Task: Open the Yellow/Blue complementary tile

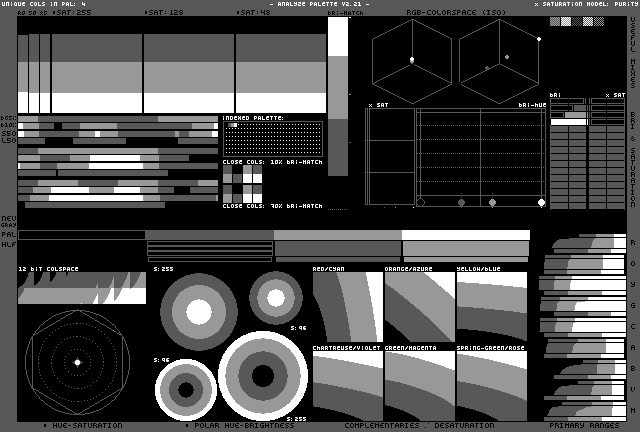Action: click(491, 307)
